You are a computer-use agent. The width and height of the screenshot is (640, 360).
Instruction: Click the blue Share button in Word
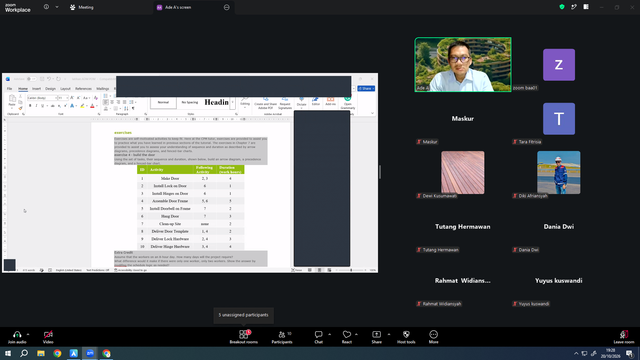366,89
